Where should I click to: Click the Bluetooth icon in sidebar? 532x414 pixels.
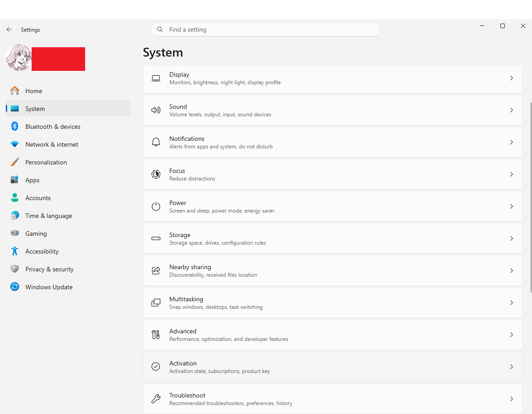coord(15,126)
